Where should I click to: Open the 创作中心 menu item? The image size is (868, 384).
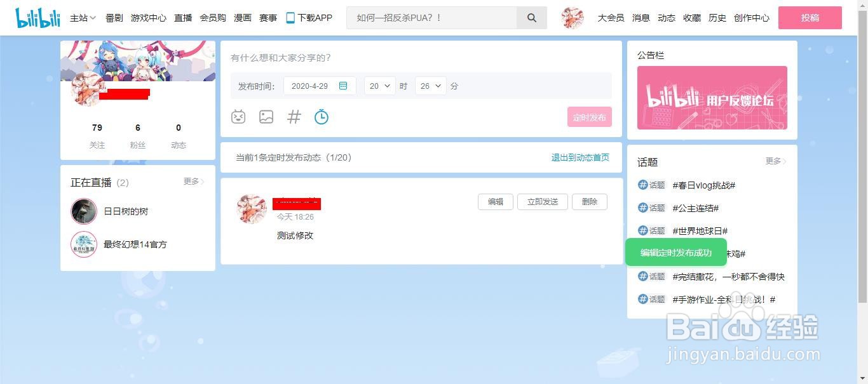(752, 18)
